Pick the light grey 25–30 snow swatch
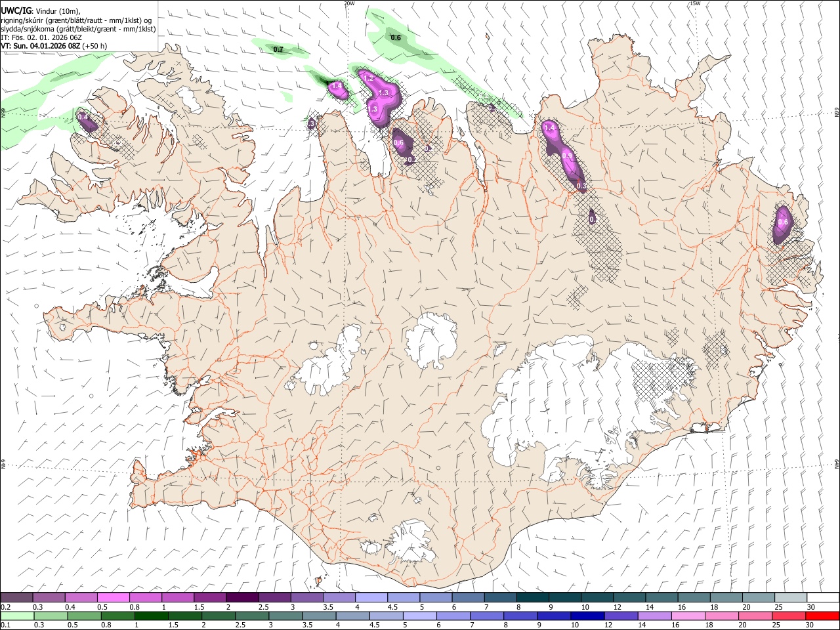Image resolution: width=840 pixels, height=630 pixels. pyautogui.click(x=790, y=598)
